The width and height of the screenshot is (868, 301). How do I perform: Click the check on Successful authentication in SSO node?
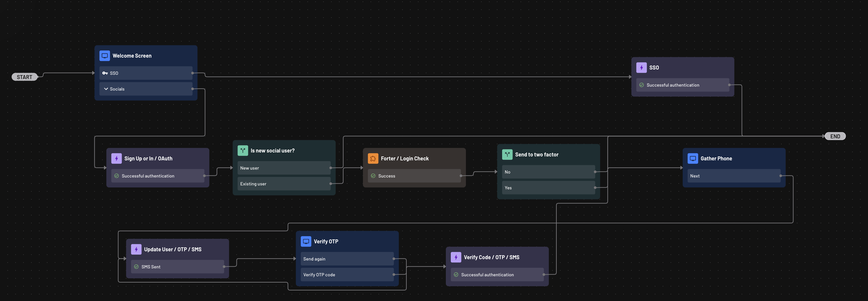642,85
